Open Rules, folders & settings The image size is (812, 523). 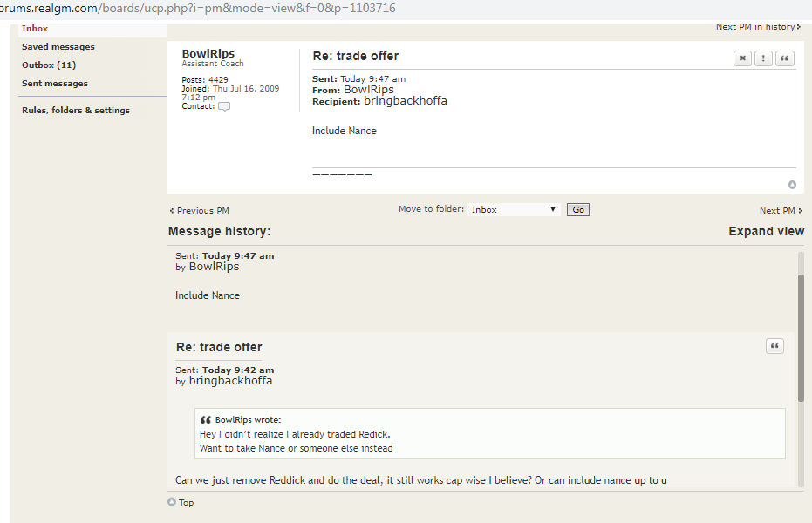tap(76, 110)
